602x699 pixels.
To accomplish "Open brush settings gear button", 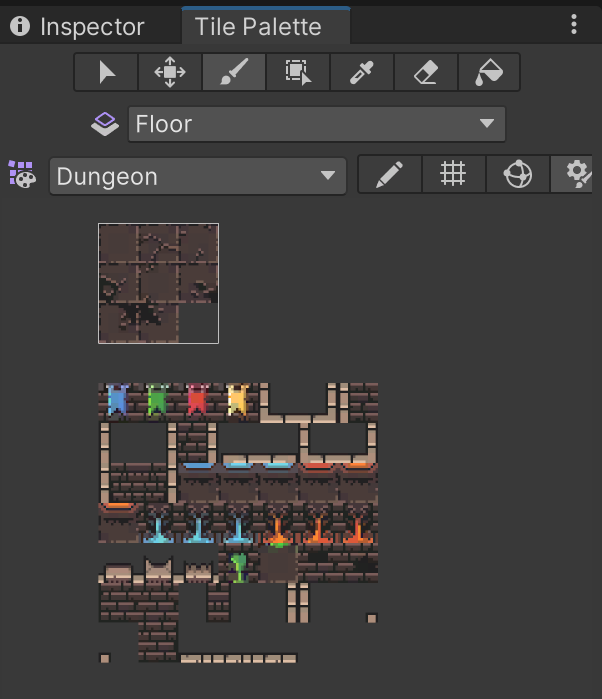I will click(x=572, y=174).
